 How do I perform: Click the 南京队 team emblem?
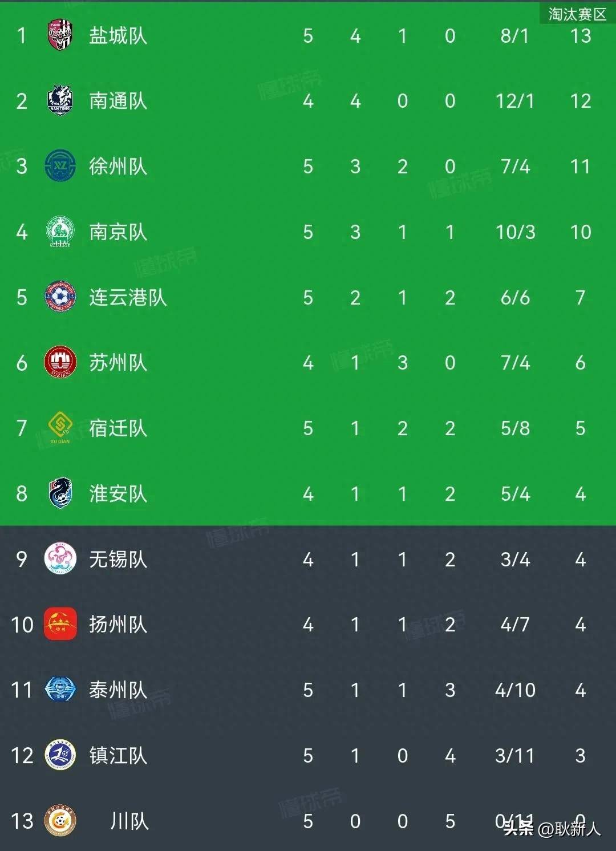[60, 232]
